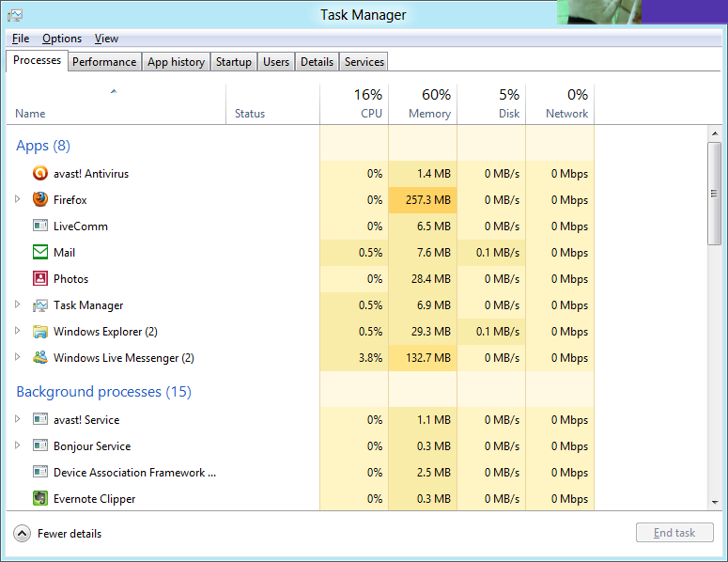Switch to the Performance tab
The height and width of the screenshot is (562, 728).
tap(104, 62)
